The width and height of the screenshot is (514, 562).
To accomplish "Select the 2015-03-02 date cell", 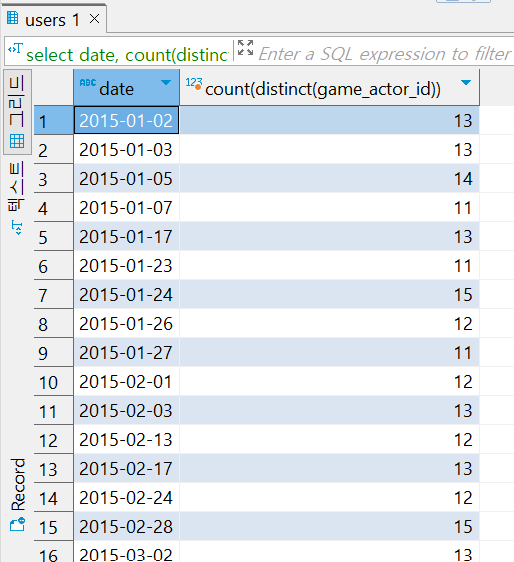I will pyautogui.click(x=127, y=552).
